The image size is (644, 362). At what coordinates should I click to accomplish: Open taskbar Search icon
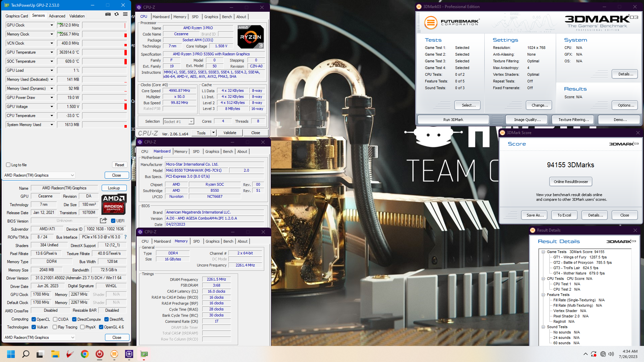tap(25, 354)
